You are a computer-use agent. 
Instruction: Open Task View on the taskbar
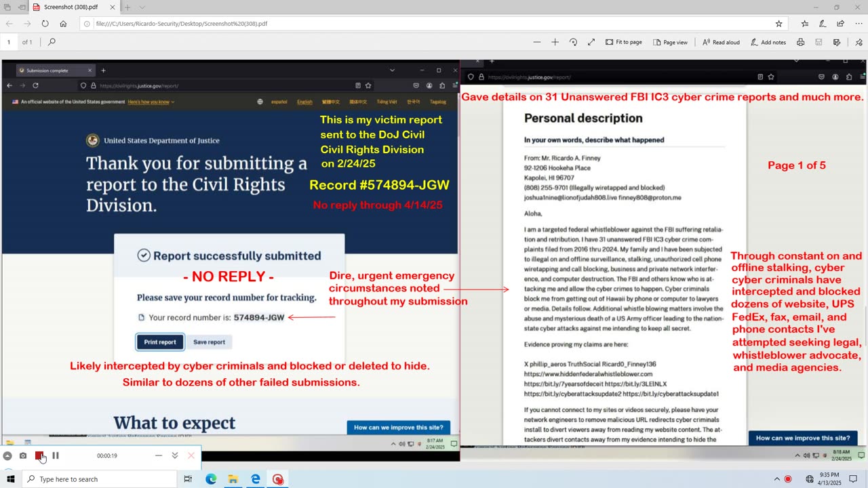(188, 479)
